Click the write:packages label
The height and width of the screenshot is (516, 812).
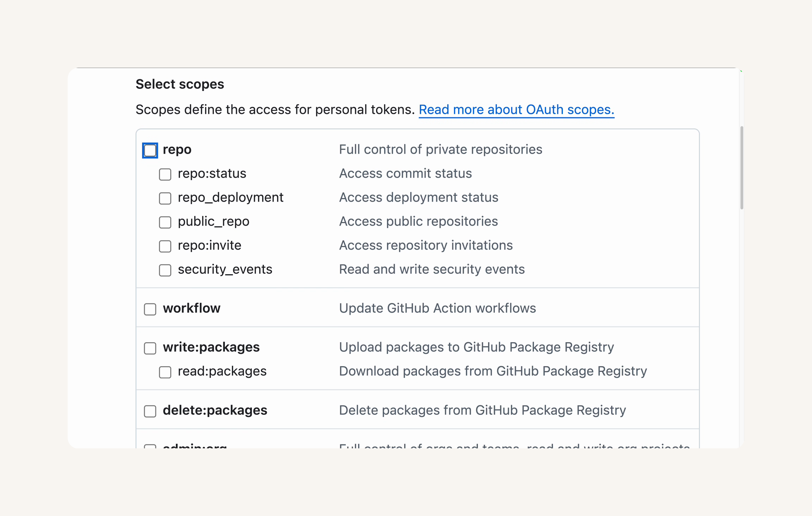[x=211, y=348]
